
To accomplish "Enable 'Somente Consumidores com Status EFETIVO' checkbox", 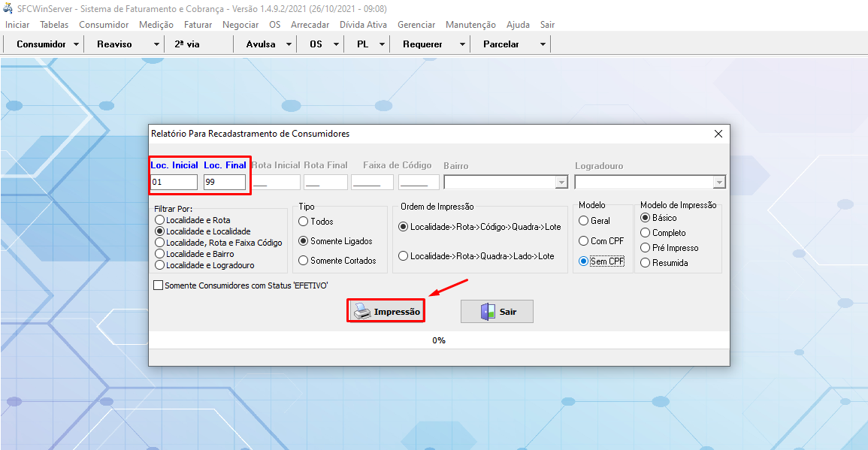I will click(158, 285).
